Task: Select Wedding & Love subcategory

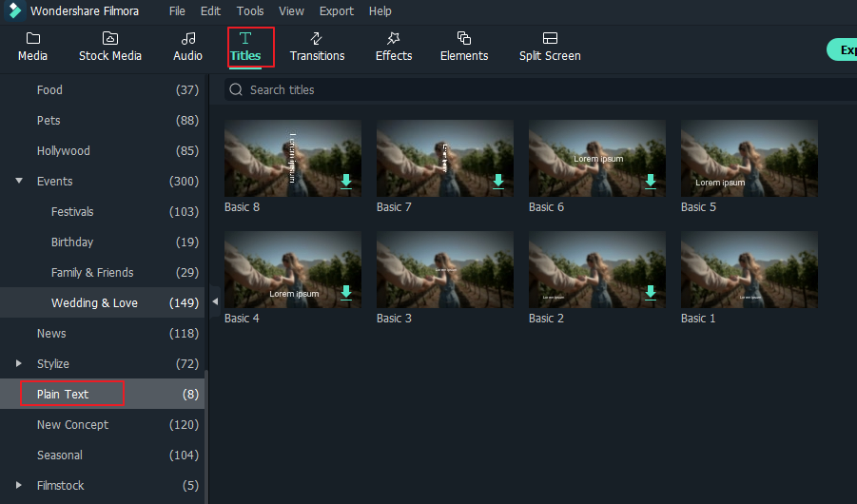Action: tap(94, 302)
